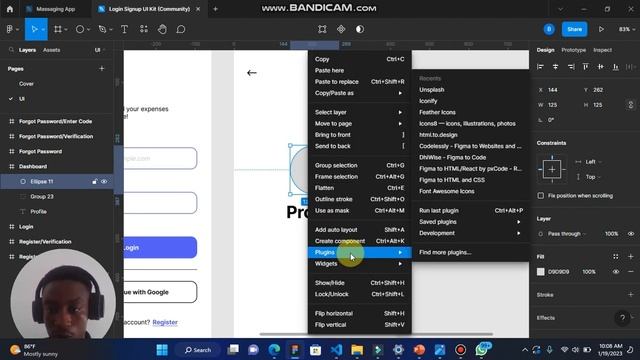The width and height of the screenshot is (640, 360).
Task: Open the help question mark button
Action: click(x=622, y=318)
